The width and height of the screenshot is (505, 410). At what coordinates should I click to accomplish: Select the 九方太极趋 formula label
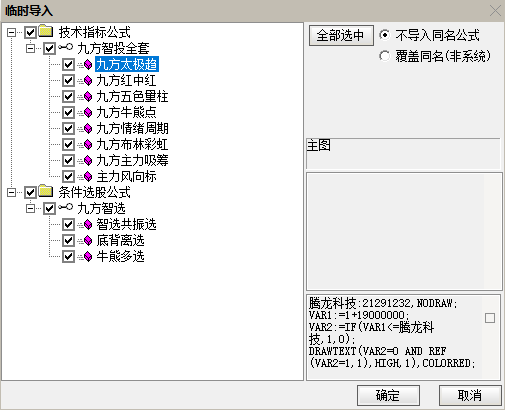pos(127,64)
